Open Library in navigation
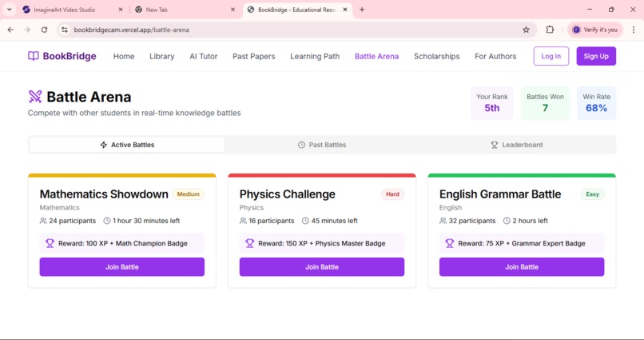This screenshot has height=340, width=644. pos(162,56)
